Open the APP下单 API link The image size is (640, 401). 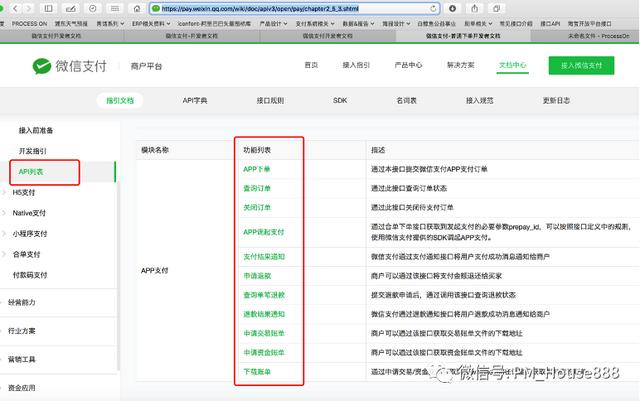click(257, 169)
